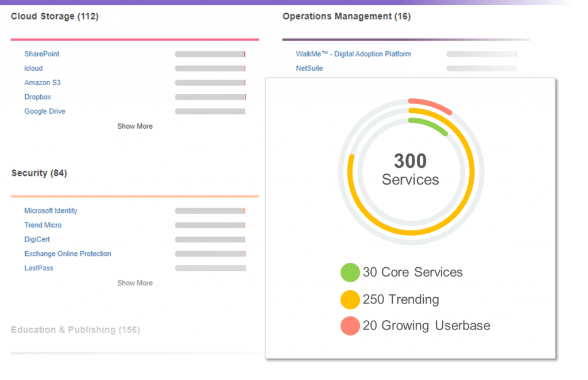The height and width of the screenshot is (380, 588).
Task: Expand Cloud Storage with Show More
Action: coord(135,126)
